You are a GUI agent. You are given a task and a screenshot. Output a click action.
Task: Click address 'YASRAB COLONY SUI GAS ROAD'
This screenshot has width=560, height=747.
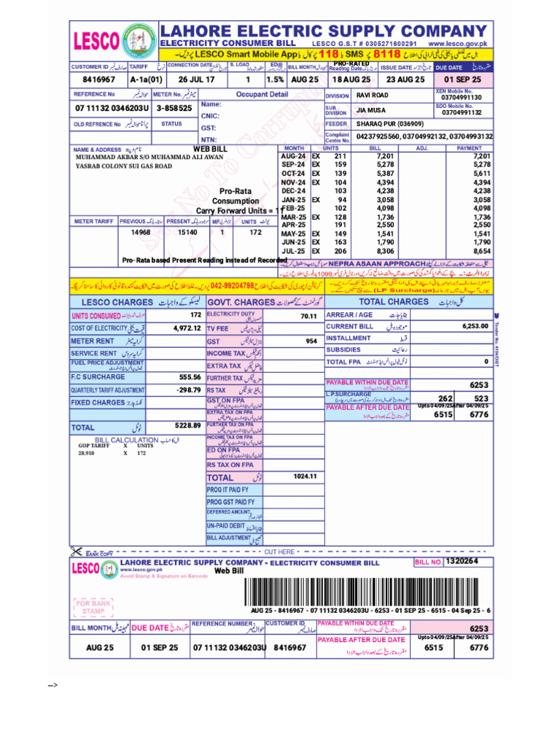coord(124,166)
